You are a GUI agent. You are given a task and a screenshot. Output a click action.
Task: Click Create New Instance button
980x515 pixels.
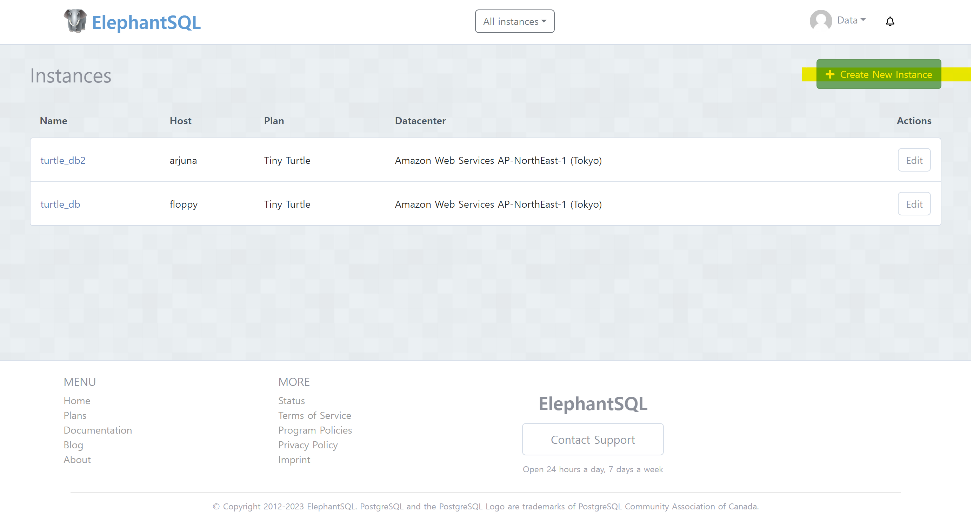(x=879, y=74)
